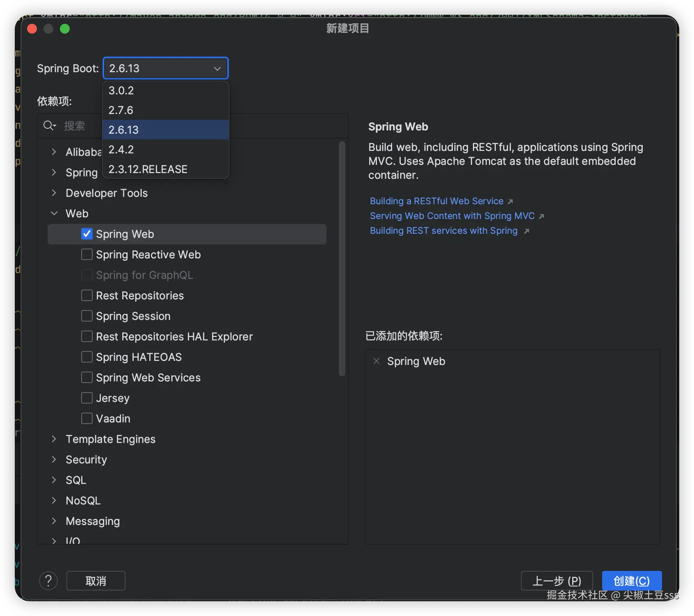Expand the Developer Tools category
The image size is (694, 616).
tap(54, 193)
